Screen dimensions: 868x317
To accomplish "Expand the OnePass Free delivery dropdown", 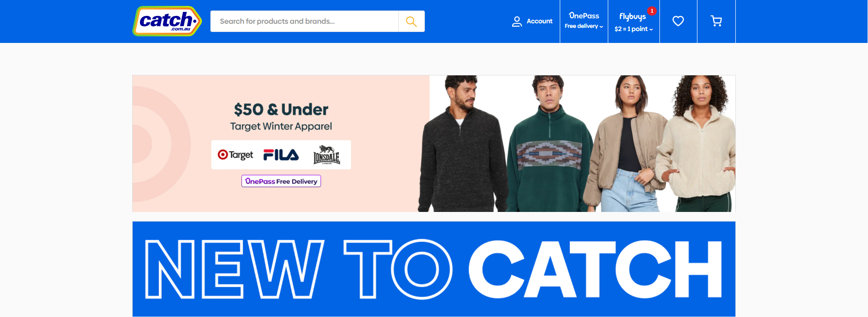I will [x=584, y=26].
